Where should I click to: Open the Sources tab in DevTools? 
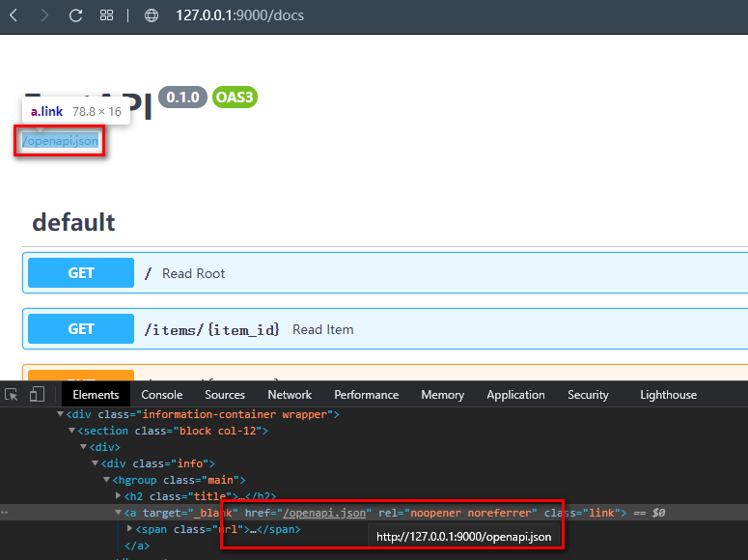click(x=224, y=395)
